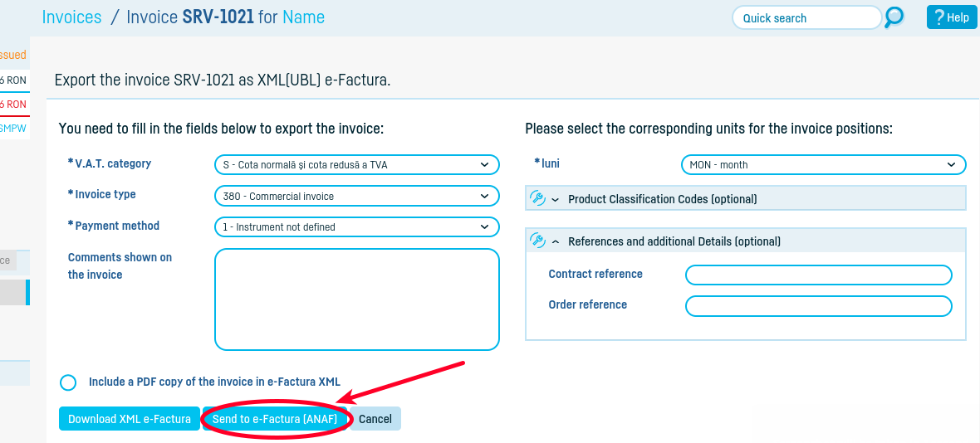Image resolution: width=980 pixels, height=443 pixels.
Task: Enable including a PDF copy in e-Factura XML
Action: tap(68, 382)
